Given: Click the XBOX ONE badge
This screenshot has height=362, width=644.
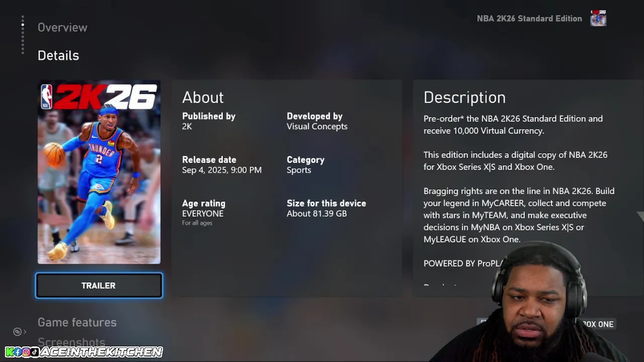Looking at the screenshot, I should (x=597, y=324).
